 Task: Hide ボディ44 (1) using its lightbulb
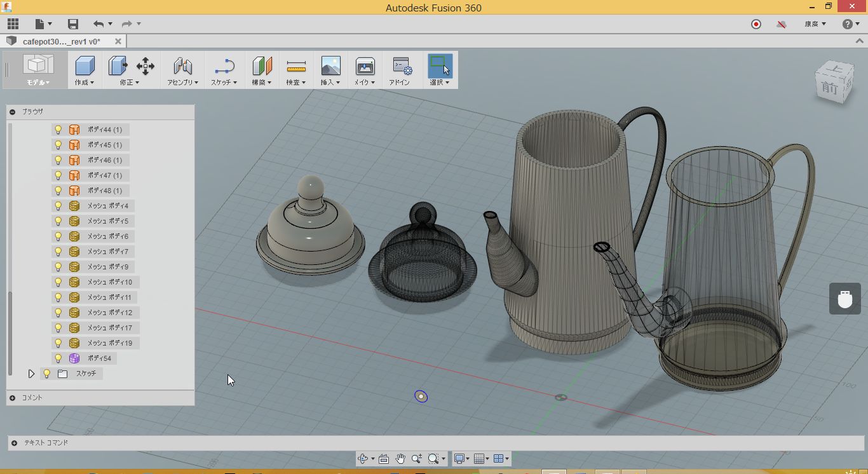pos(58,130)
